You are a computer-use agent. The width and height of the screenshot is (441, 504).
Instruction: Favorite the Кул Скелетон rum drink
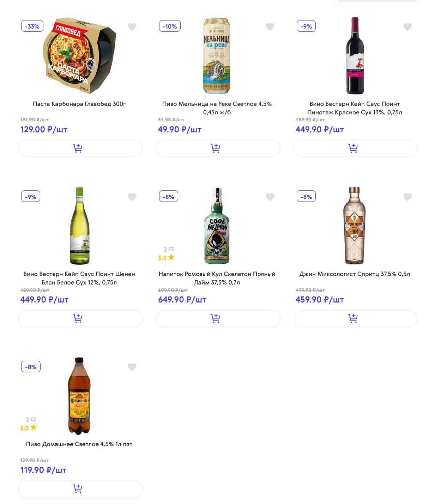click(270, 197)
